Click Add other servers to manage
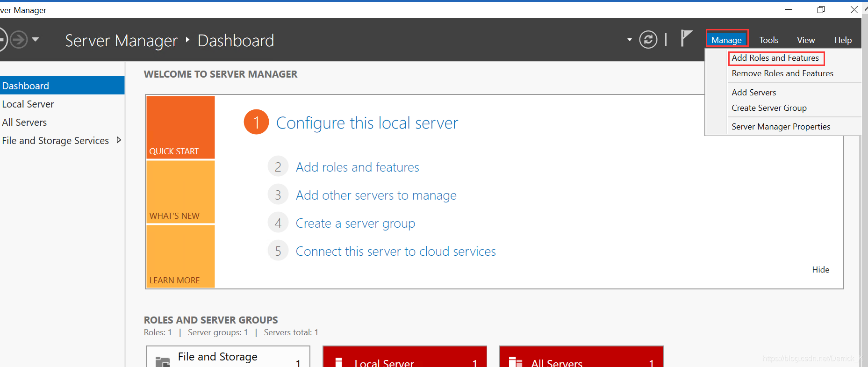This screenshot has height=367, width=868. (376, 195)
